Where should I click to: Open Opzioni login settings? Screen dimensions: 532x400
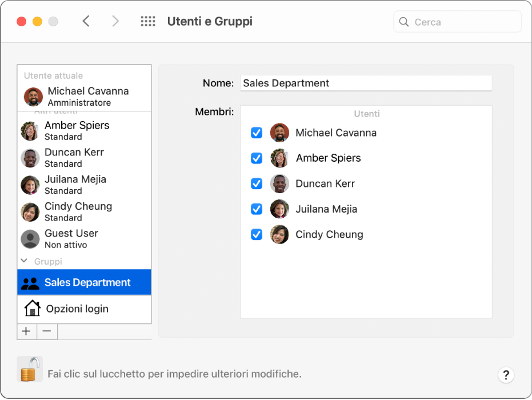(x=77, y=309)
